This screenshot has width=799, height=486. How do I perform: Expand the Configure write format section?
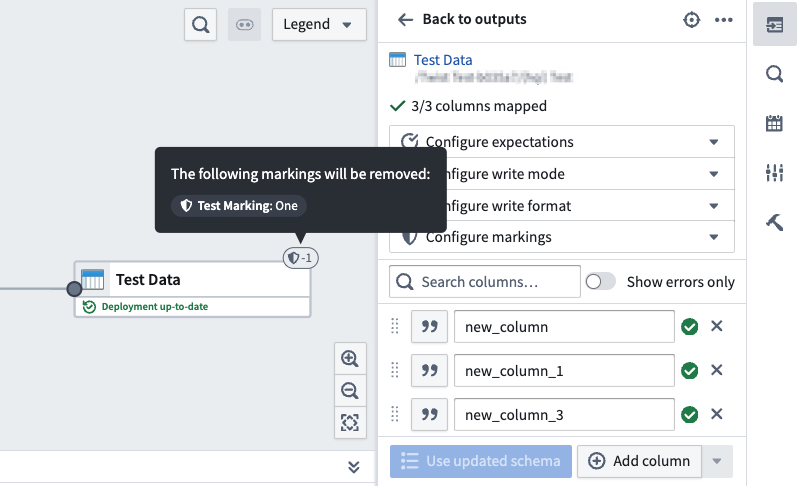(x=562, y=206)
